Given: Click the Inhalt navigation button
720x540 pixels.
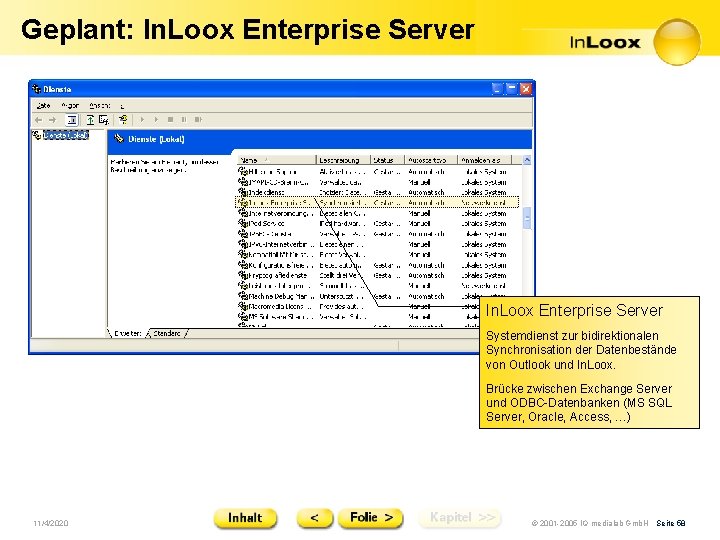Looking at the screenshot, I should [245, 518].
